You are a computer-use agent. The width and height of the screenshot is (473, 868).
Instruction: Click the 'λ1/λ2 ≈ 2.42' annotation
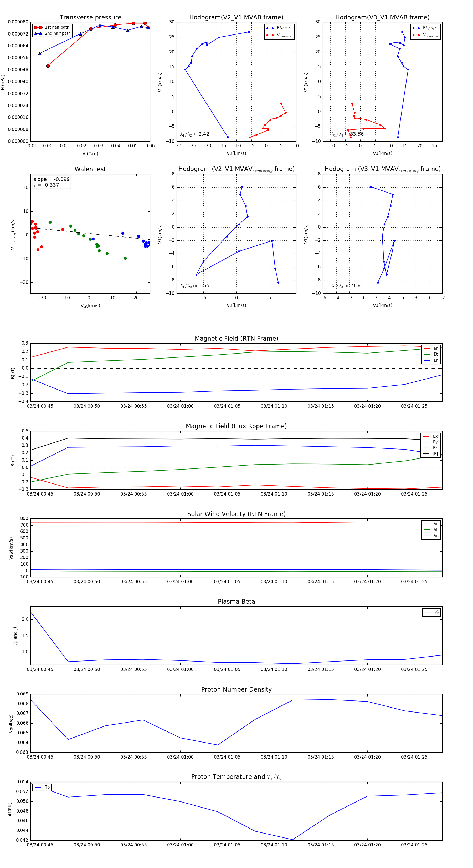(x=194, y=134)
